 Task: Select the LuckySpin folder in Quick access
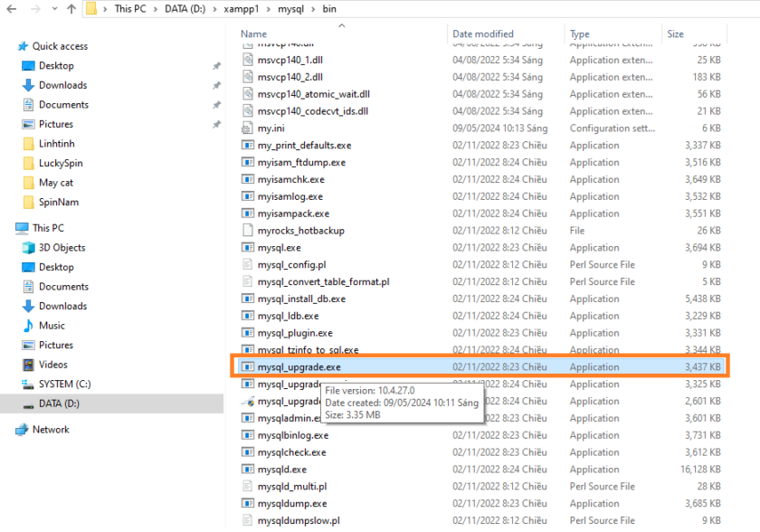point(62,163)
